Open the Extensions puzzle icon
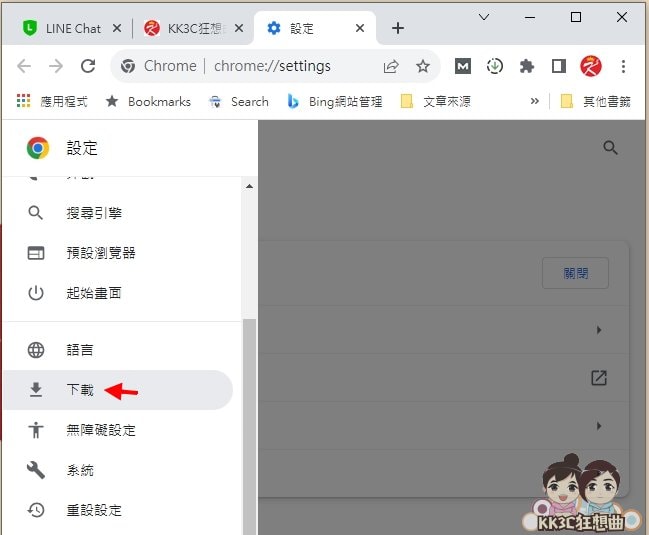Viewport: 649px width, 535px height. 526,66
